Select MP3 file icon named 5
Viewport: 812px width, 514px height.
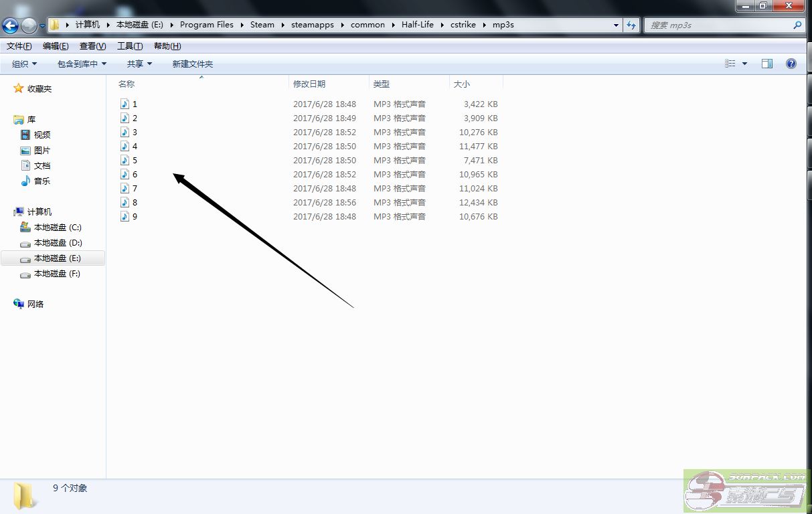125,160
